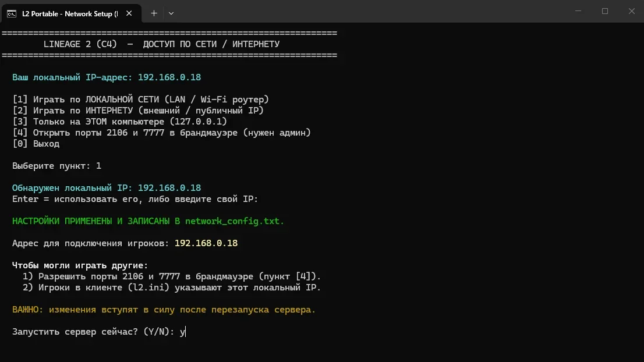Click the orange 'ВАЖНО: изменения вступят в силу' warning
The width and height of the screenshot is (644, 362).
(x=164, y=310)
